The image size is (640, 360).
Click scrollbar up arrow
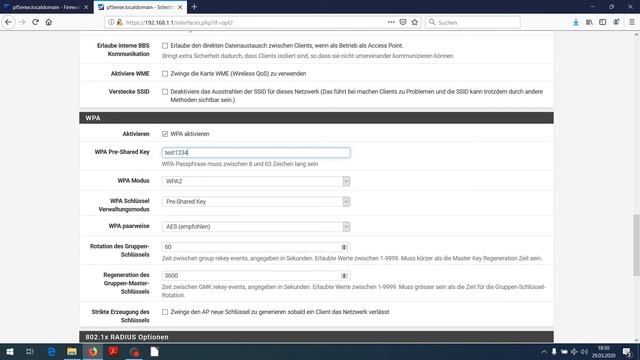coord(636,35)
